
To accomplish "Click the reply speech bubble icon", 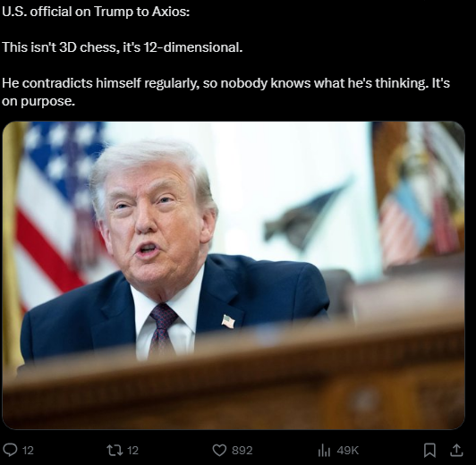I will 10,450.
